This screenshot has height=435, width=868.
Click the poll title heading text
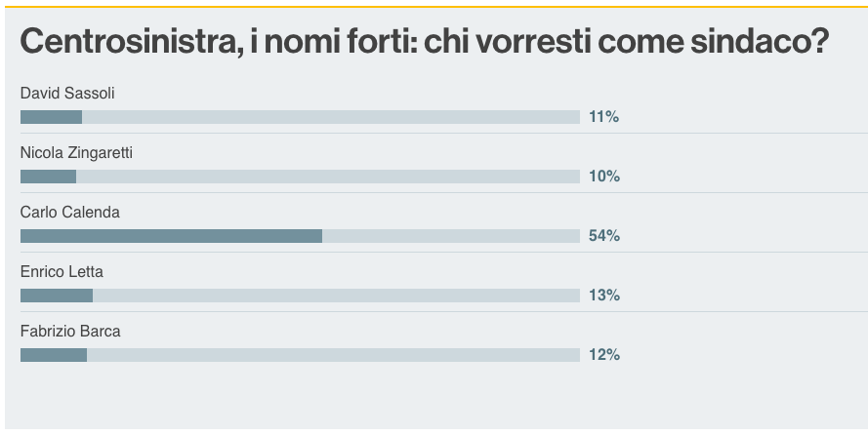click(x=425, y=42)
